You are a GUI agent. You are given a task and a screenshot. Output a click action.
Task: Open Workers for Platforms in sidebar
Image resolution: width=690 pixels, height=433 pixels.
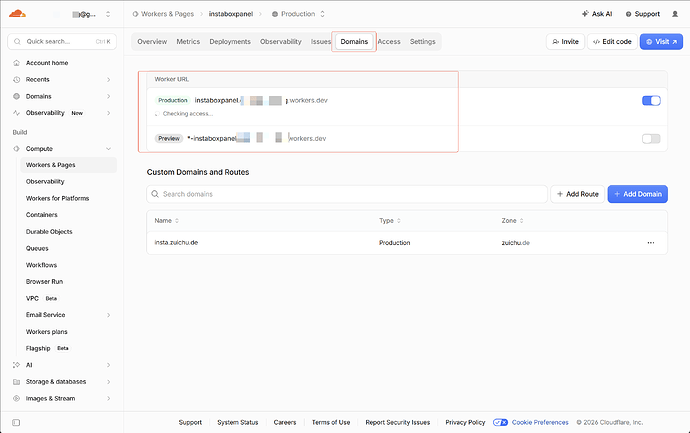pos(57,198)
